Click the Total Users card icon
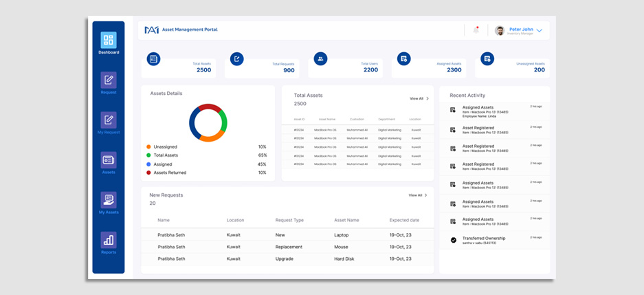644x295 pixels. pyautogui.click(x=320, y=59)
